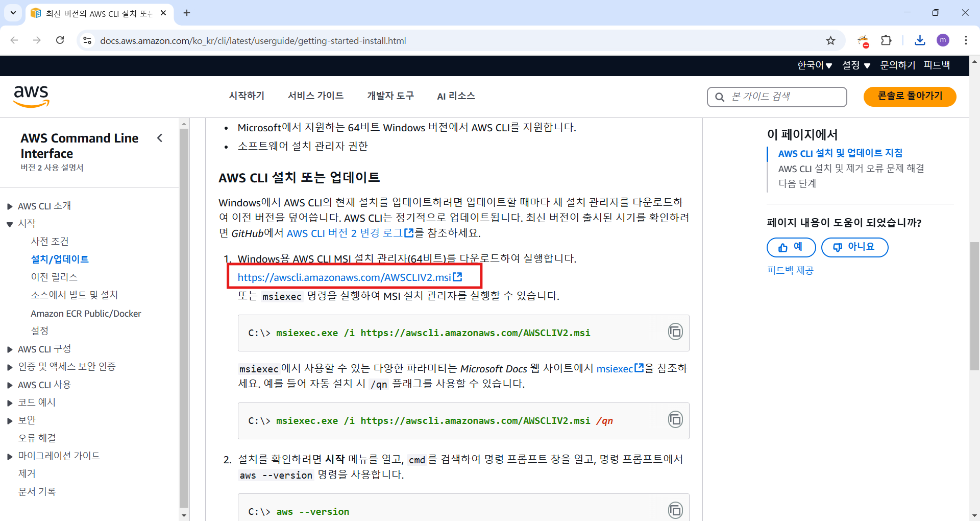The height and width of the screenshot is (521, 980).
Task: Click the thumbs-down 아니요 feedback button
Action: click(x=855, y=247)
